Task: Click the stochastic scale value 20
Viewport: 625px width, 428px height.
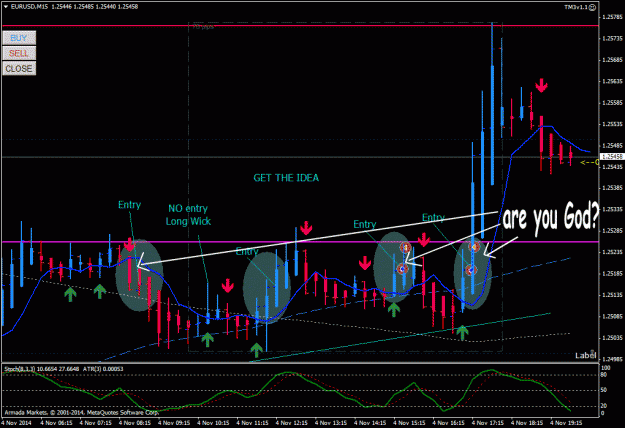Action: 604,406
